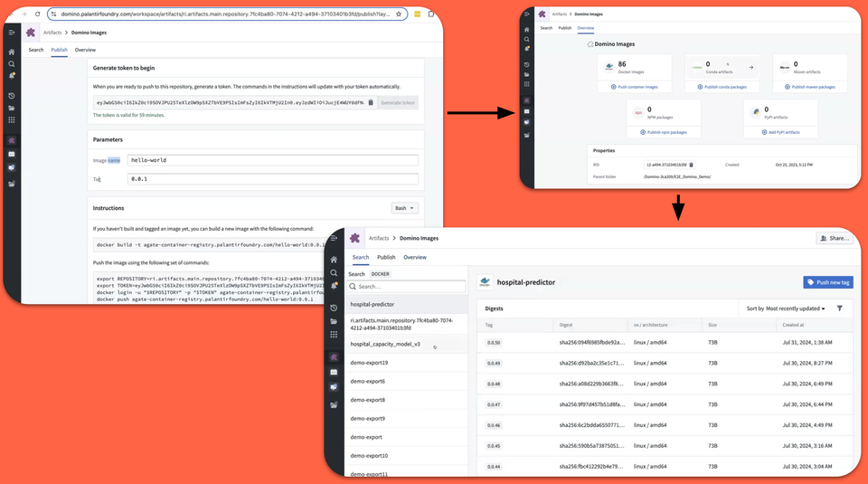Screen dimensions: 868x484
Task: Click the Publish maven packages link
Action: point(810,87)
